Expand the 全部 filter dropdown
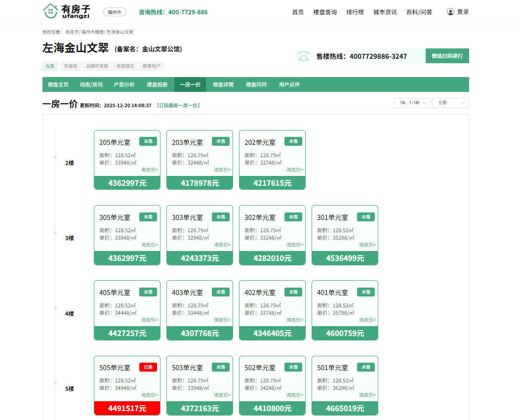 (x=450, y=103)
